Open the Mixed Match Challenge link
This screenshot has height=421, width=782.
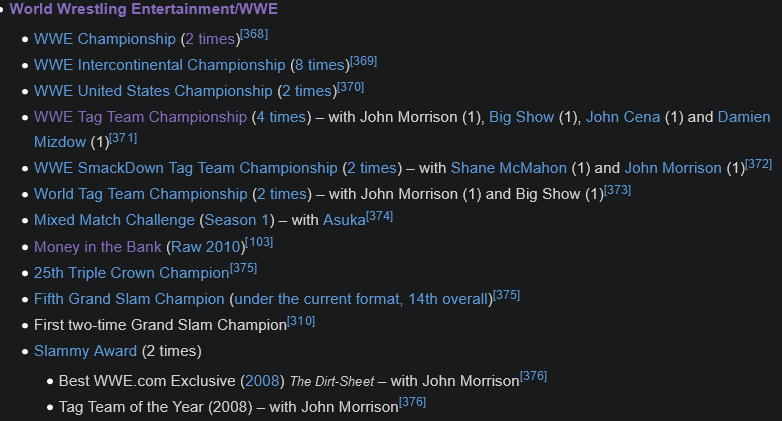coord(114,220)
